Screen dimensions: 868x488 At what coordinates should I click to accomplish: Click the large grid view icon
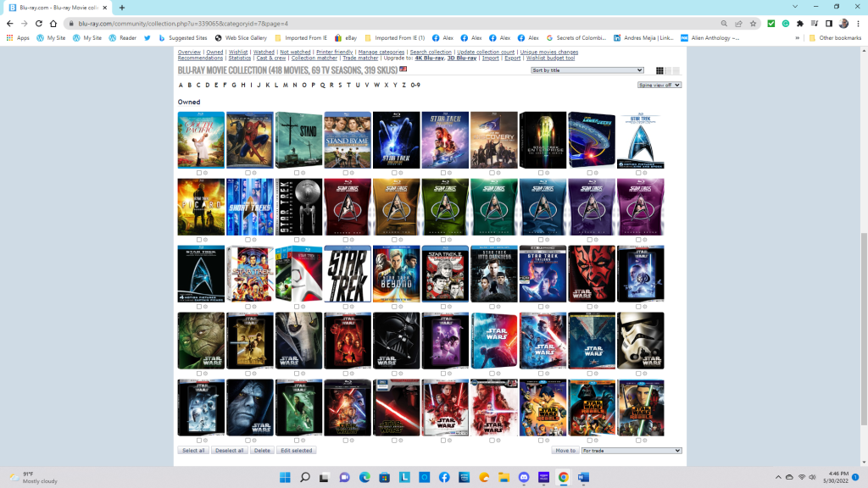point(660,70)
